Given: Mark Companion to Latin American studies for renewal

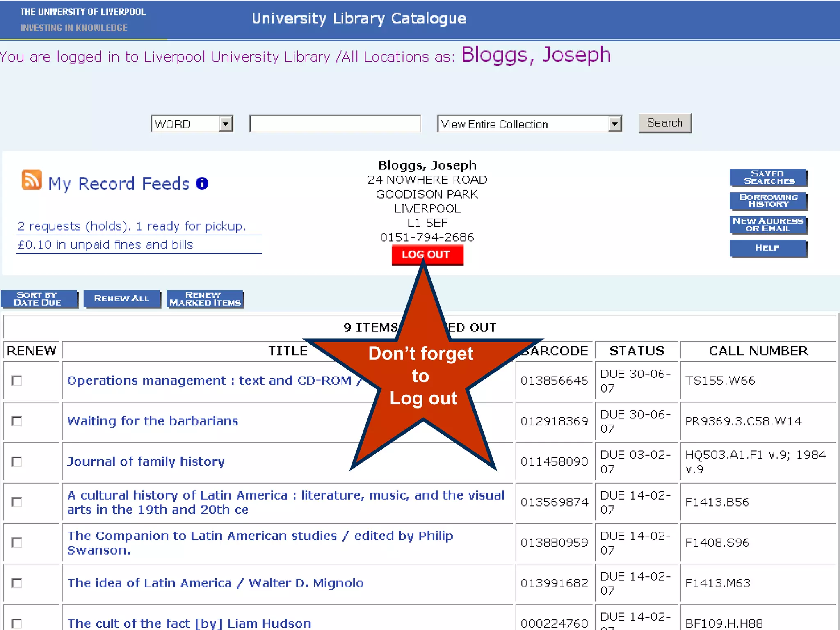Looking at the screenshot, I should click(17, 543).
